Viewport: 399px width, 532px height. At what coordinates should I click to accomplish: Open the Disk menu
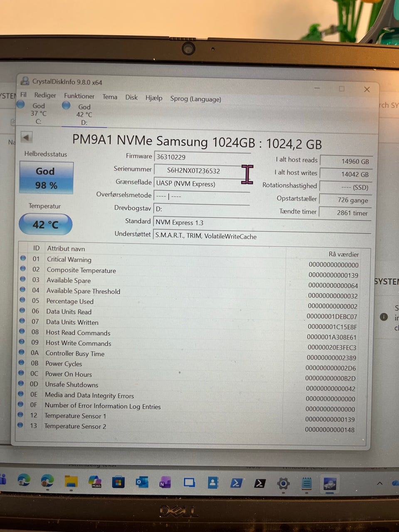tap(131, 97)
